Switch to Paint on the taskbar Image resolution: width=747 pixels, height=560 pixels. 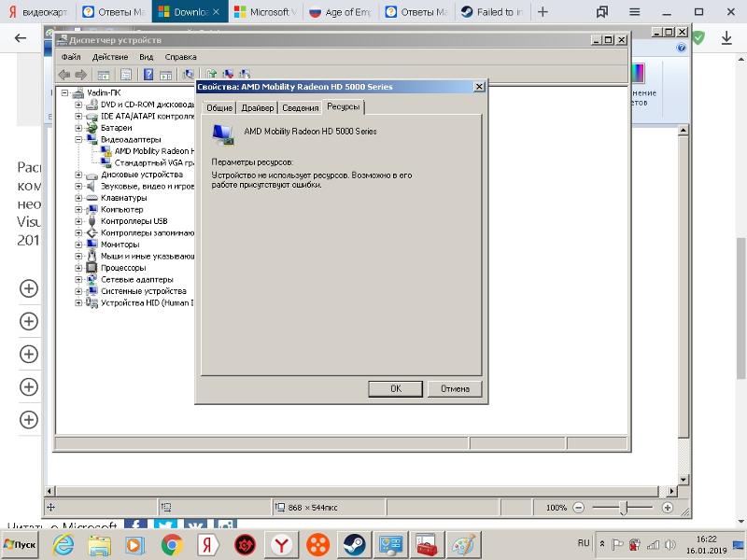pyautogui.click(x=463, y=544)
